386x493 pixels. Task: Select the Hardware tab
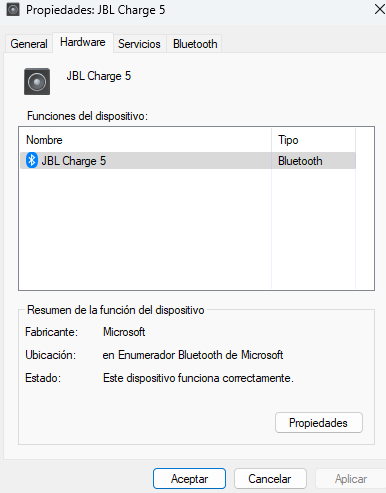(83, 42)
